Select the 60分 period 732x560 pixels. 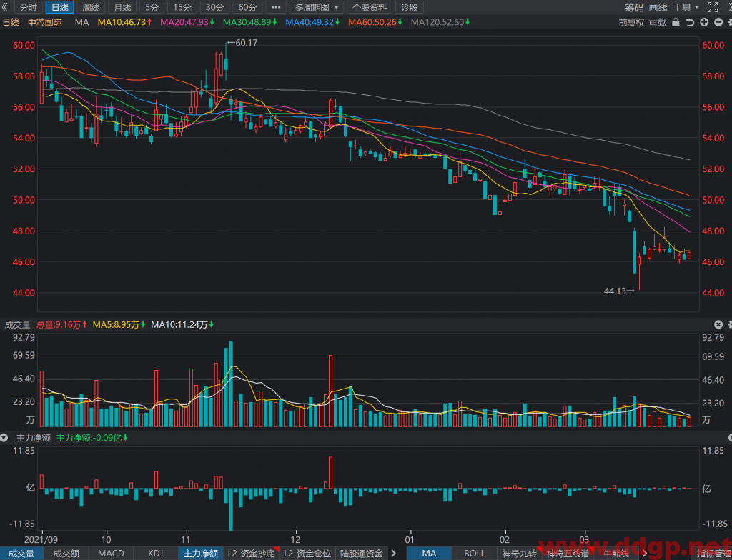247,7
